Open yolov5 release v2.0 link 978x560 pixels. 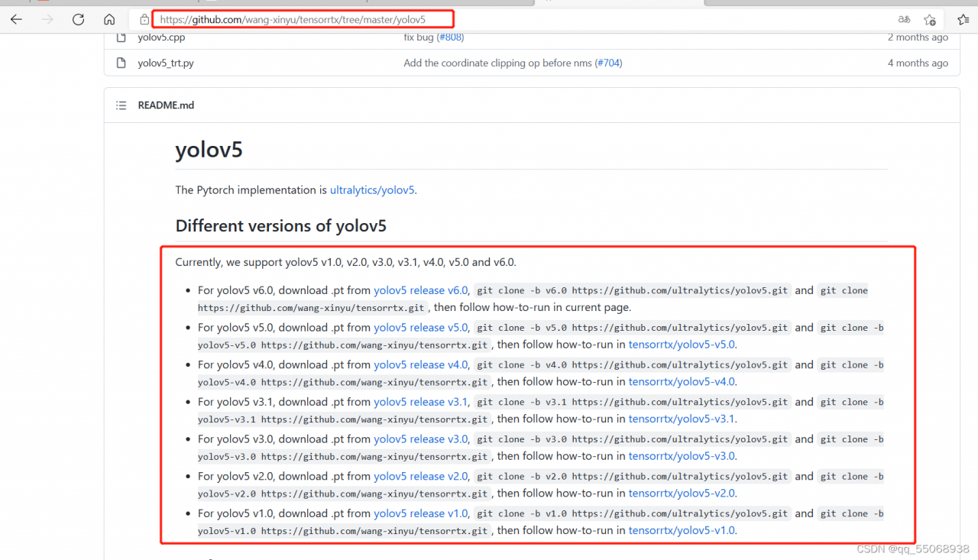point(421,476)
